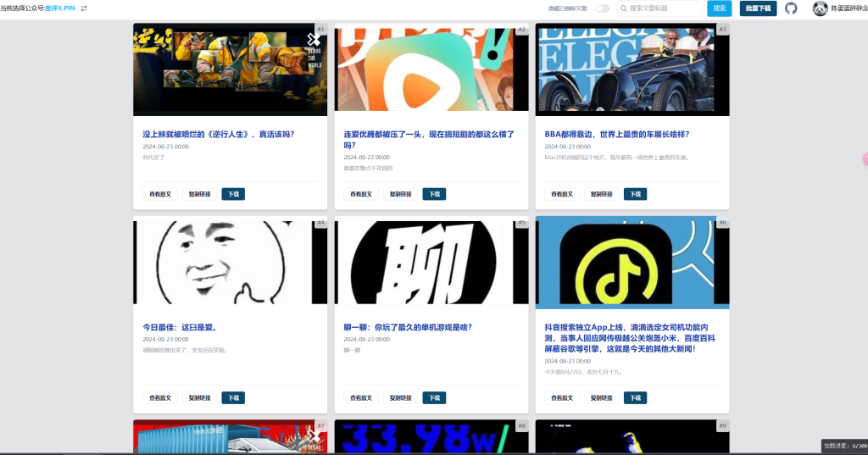Click 下载 on the 聊一聊 card
This screenshot has height=455, width=868.
point(434,398)
